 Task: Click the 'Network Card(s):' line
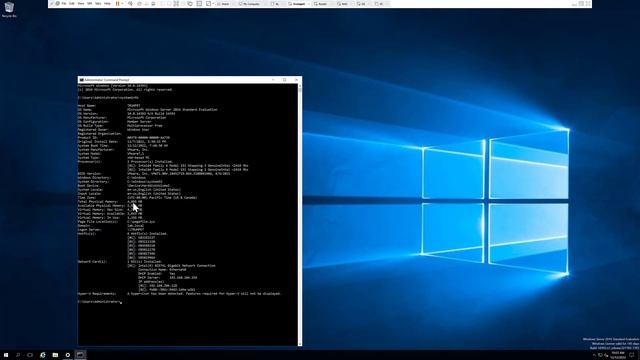120,262
